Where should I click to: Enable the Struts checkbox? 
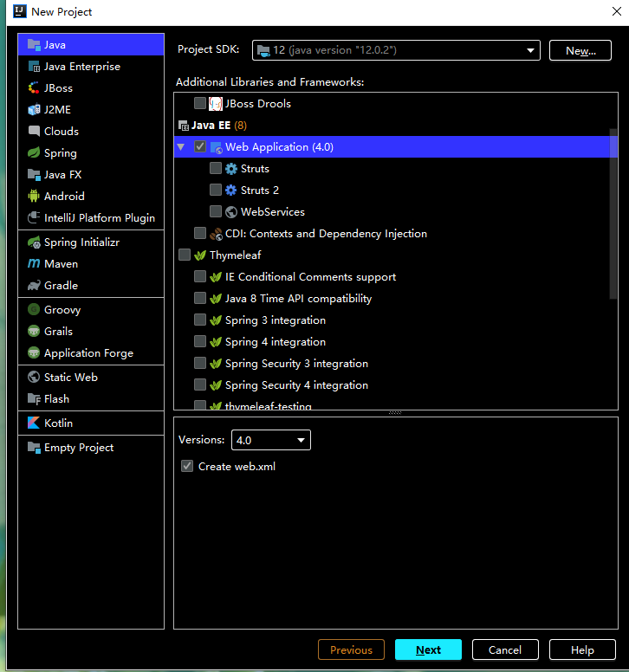tap(216, 168)
